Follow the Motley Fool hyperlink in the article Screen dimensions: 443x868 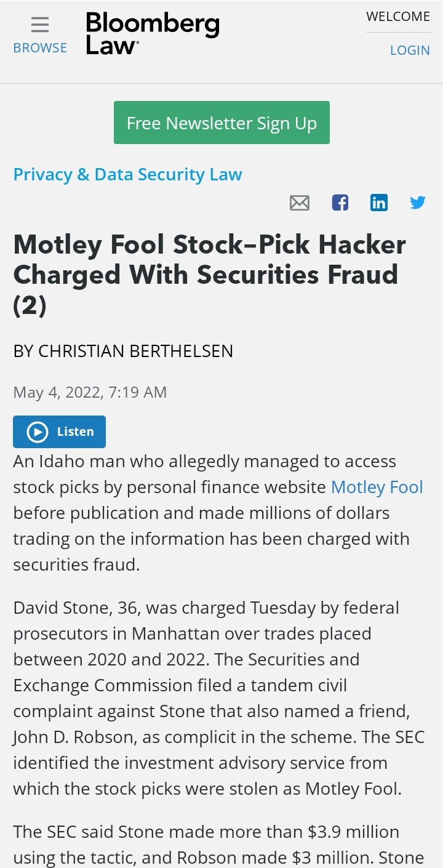377,487
